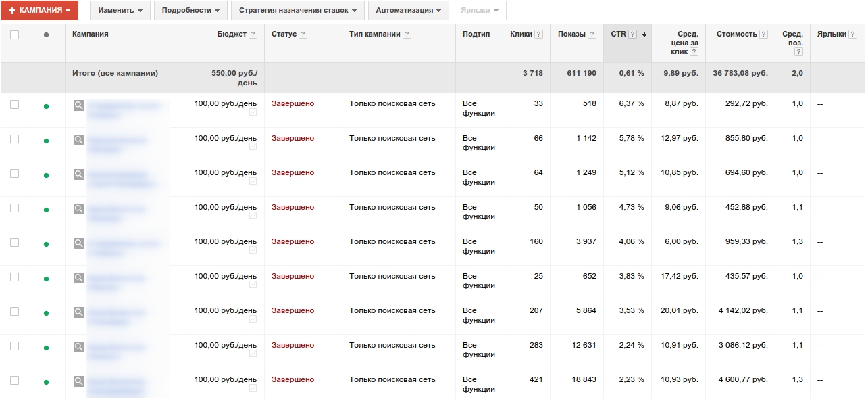Sort by the grey status dot column header
Image resolution: width=868 pixels, height=399 pixels.
click(46, 35)
